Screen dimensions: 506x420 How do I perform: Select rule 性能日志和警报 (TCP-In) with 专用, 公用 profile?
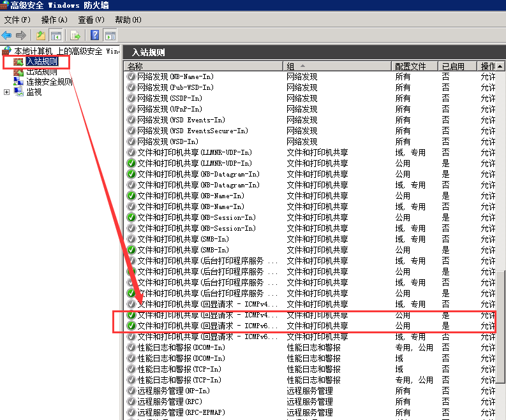(179, 380)
